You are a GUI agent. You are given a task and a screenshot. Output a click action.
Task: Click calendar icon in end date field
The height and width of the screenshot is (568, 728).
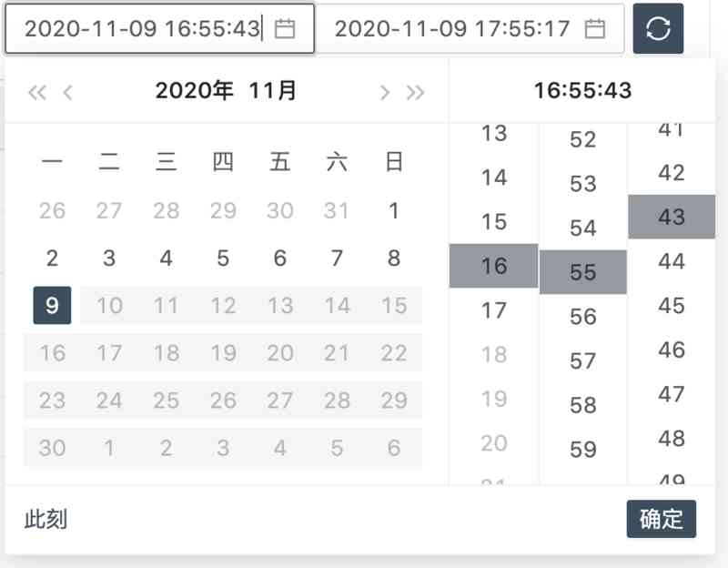click(595, 29)
